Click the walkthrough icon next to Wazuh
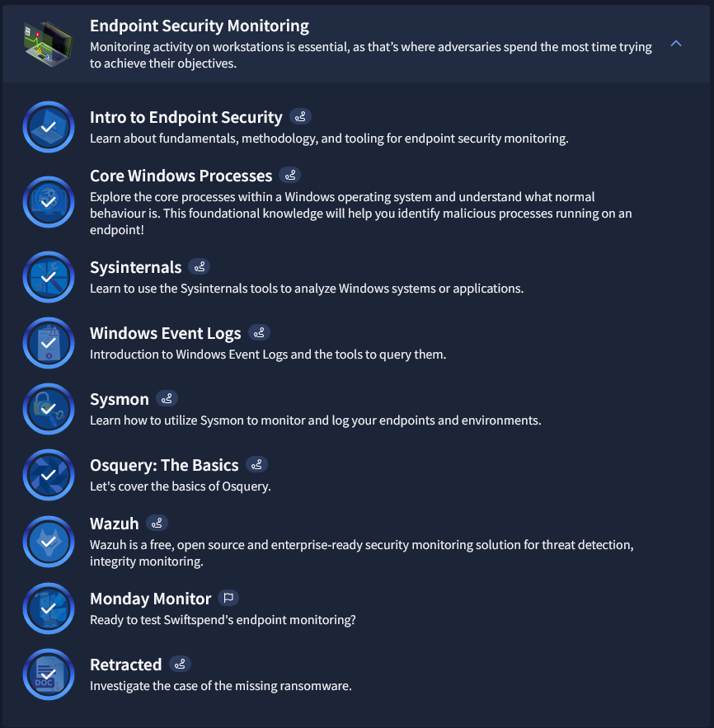Viewport: 714px width, 728px height. (x=157, y=523)
